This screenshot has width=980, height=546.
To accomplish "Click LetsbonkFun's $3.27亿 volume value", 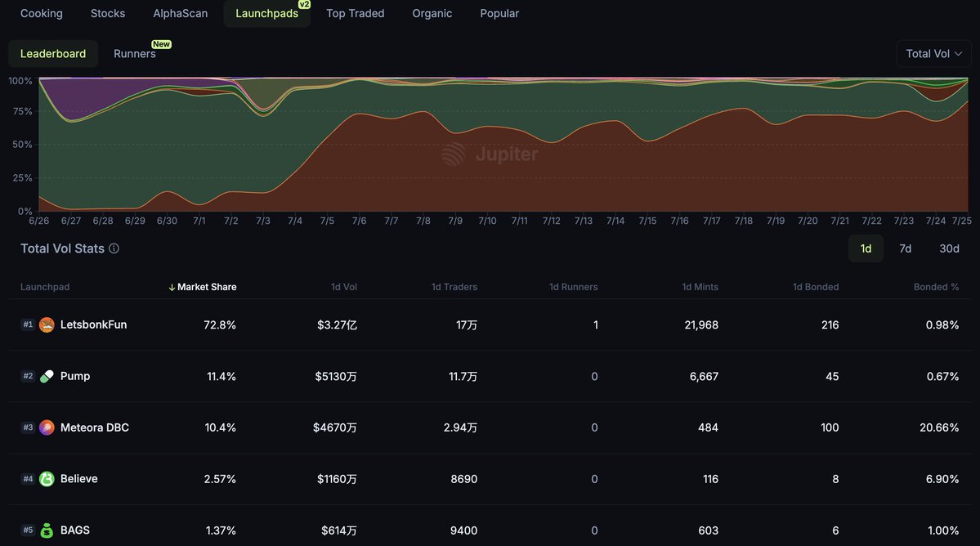I will (337, 324).
